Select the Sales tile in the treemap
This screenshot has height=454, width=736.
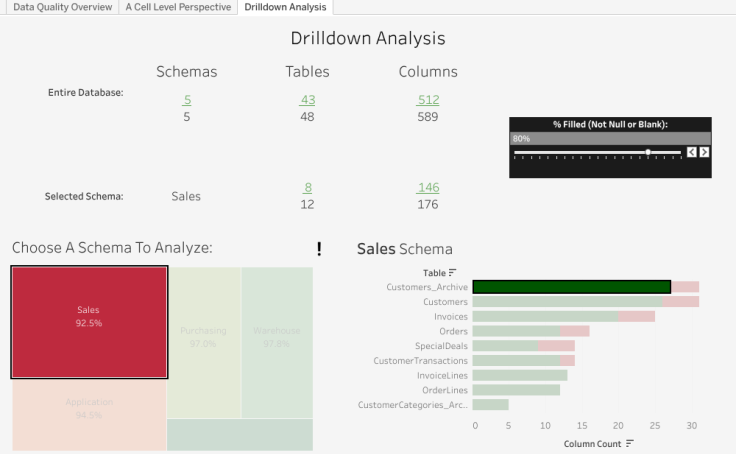coord(89,322)
